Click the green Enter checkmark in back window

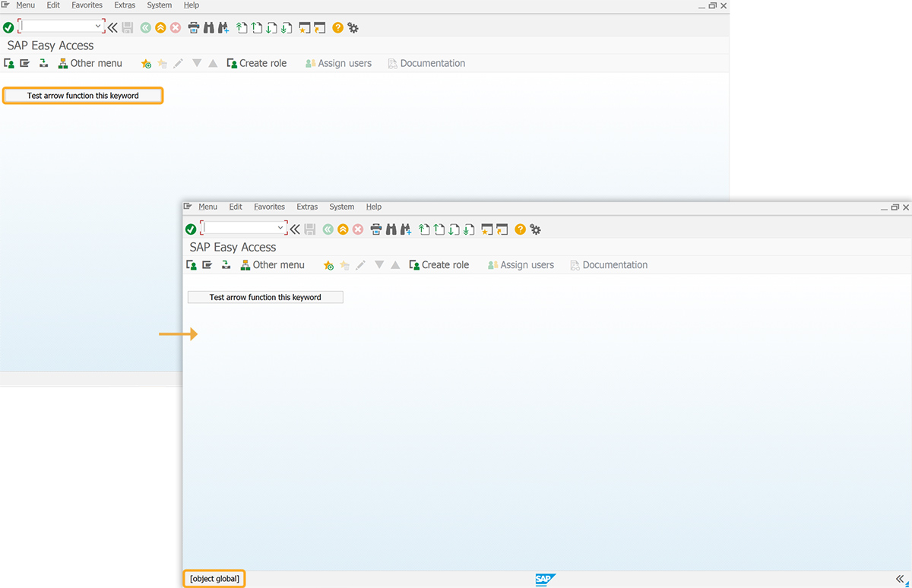click(x=8, y=27)
